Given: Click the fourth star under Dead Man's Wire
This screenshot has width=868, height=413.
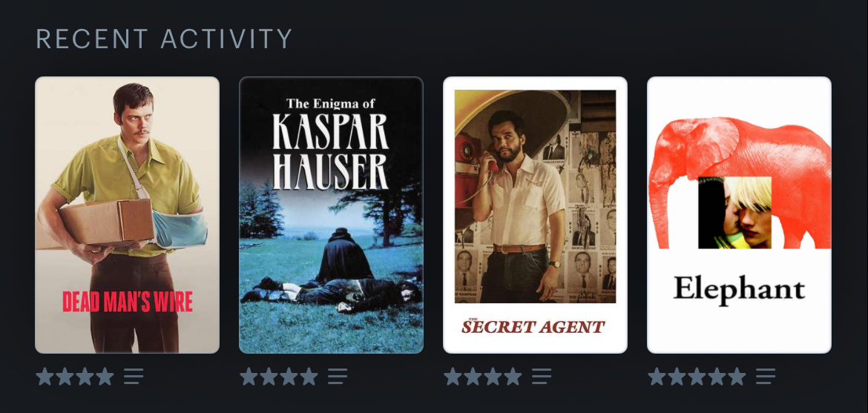Looking at the screenshot, I should pos(105,377).
